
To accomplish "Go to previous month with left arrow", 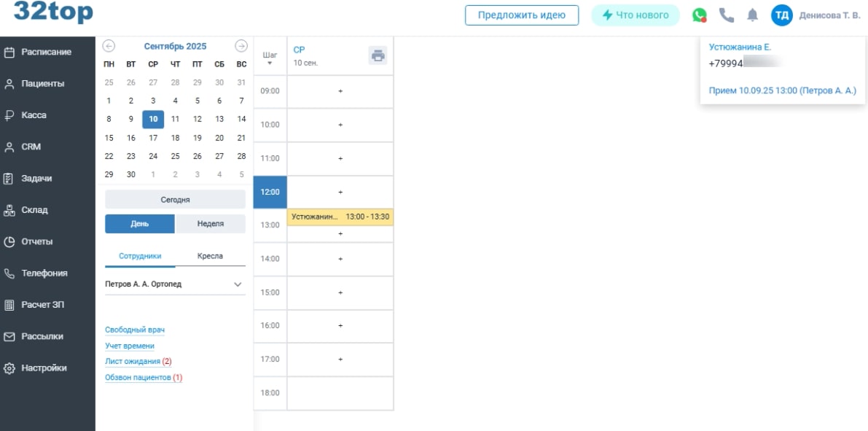I will click(109, 46).
